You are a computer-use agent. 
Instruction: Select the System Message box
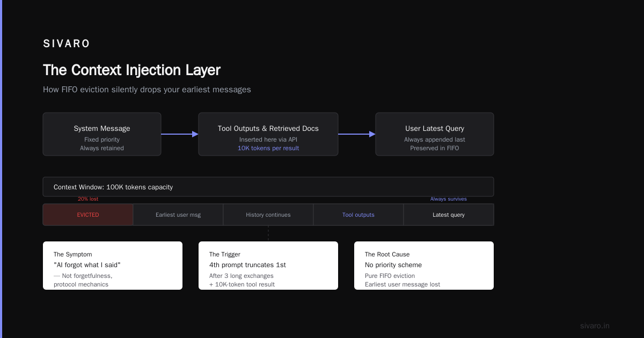[x=102, y=134]
